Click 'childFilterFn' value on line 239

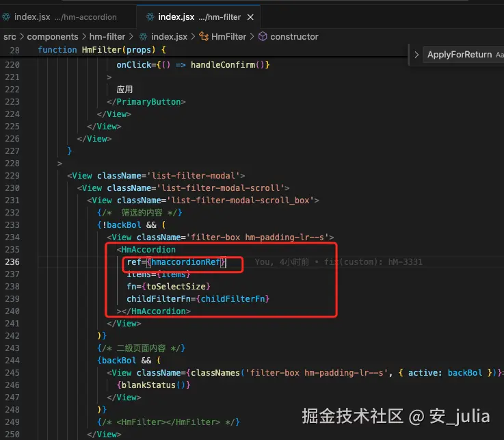[x=233, y=299]
